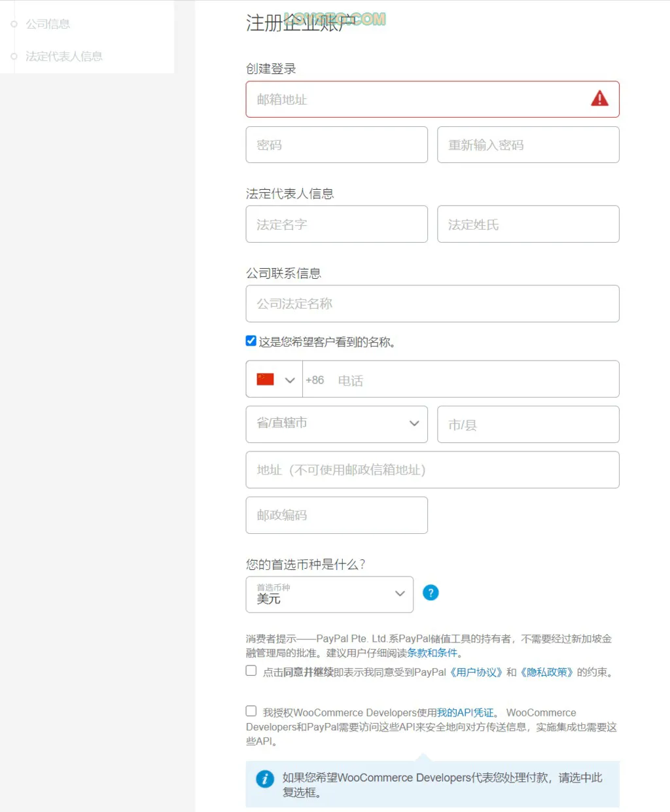Image resolution: width=670 pixels, height=812 pixels.
Task: Open the country code dropdown arrow
Action: (x=290, y=380)
